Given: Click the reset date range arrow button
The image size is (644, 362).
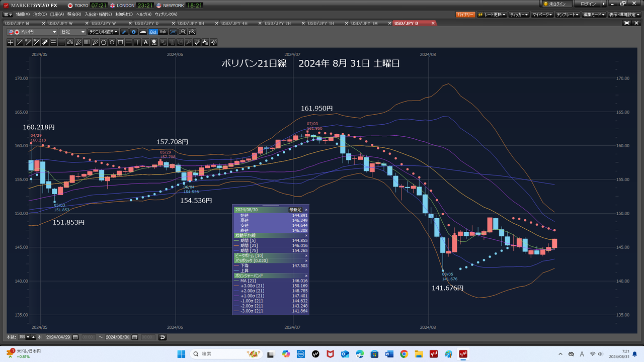Looking at the screenshot, I should [x=163, y=337].
